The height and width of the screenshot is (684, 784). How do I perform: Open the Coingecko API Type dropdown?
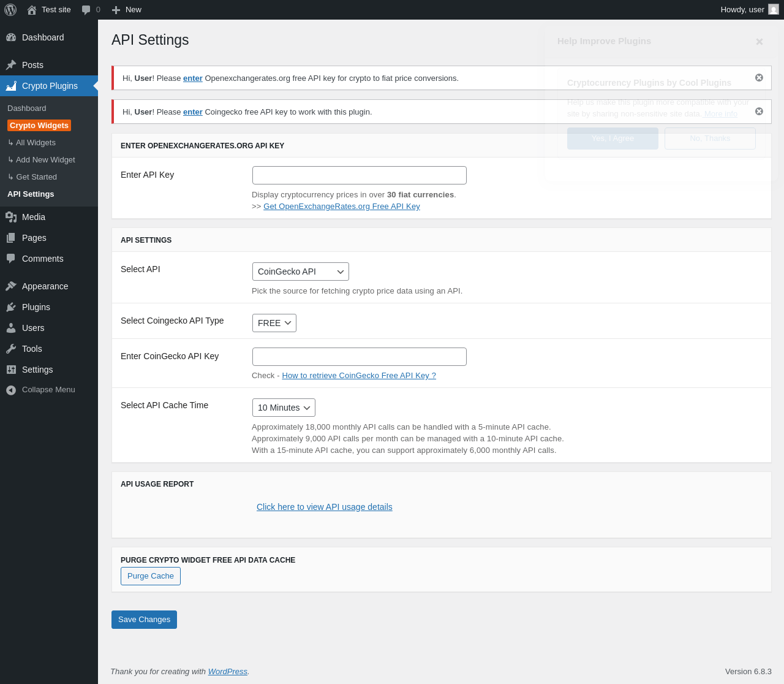click(x=274, y=323)
